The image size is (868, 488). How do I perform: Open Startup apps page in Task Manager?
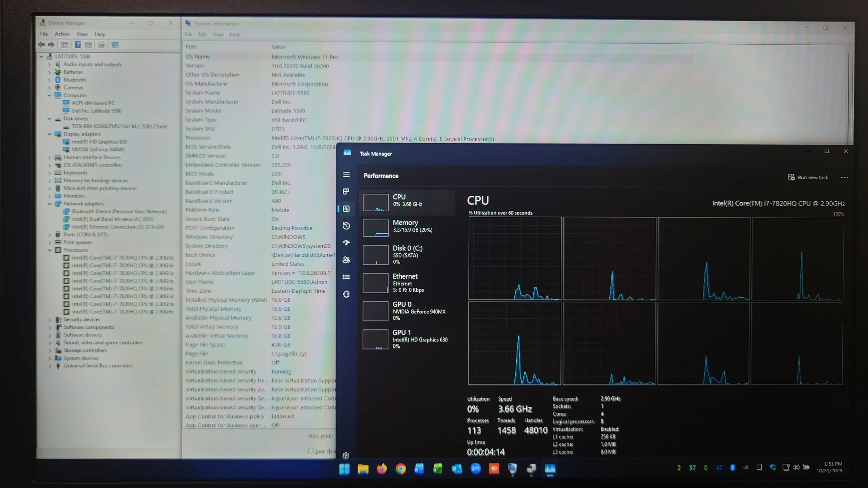(x=346, y=243)
